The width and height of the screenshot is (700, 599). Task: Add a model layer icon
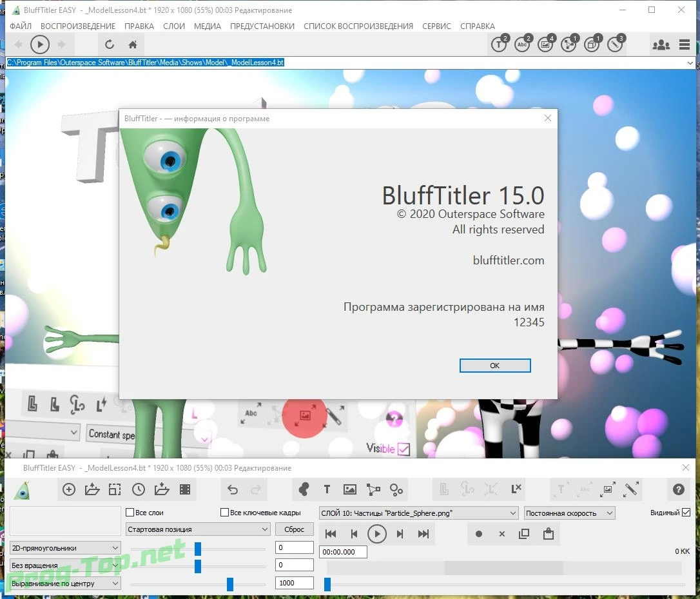[x=373, y=489]
